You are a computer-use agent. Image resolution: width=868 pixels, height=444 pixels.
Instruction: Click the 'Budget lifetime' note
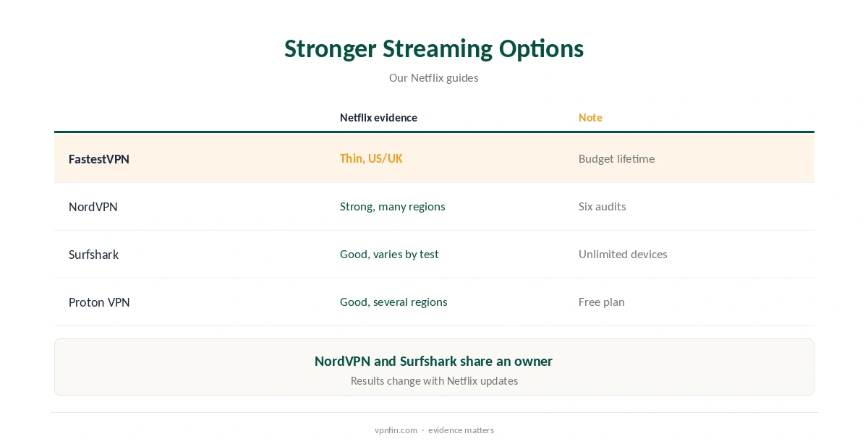coord(616,158)
